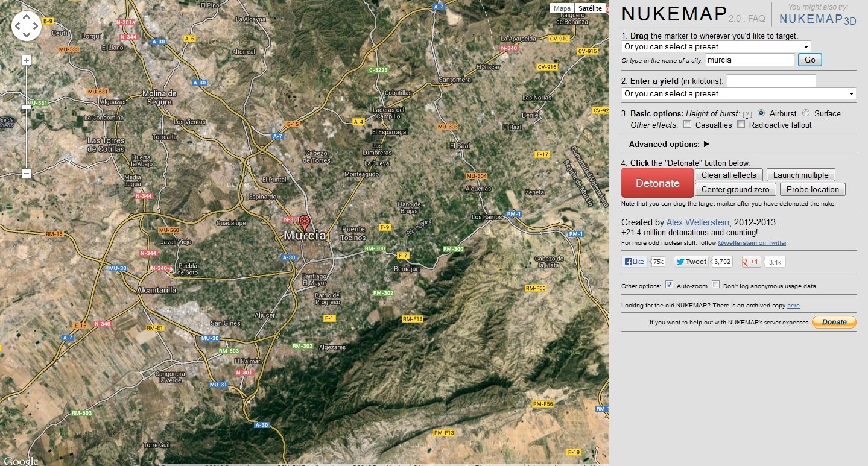
Task: Click the Murcia city label on map
Action: (305, 236)
